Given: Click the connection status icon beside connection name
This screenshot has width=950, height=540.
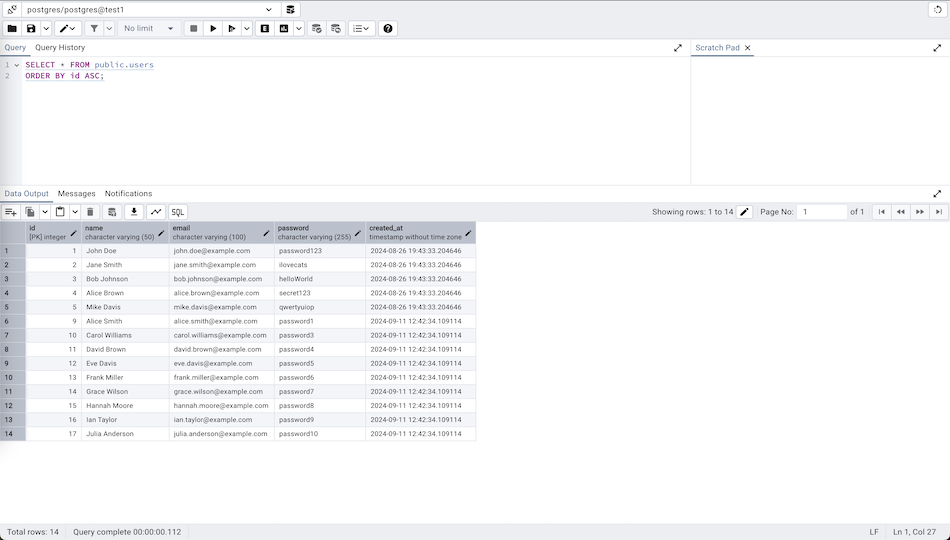Looking at the screenshot, I should click(x=12, y=9).
